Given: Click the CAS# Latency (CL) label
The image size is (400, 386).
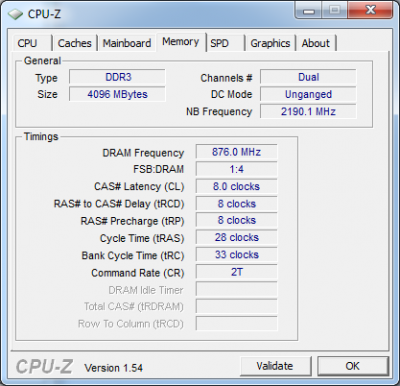Looking at the screenshot, I should [139, 187].
